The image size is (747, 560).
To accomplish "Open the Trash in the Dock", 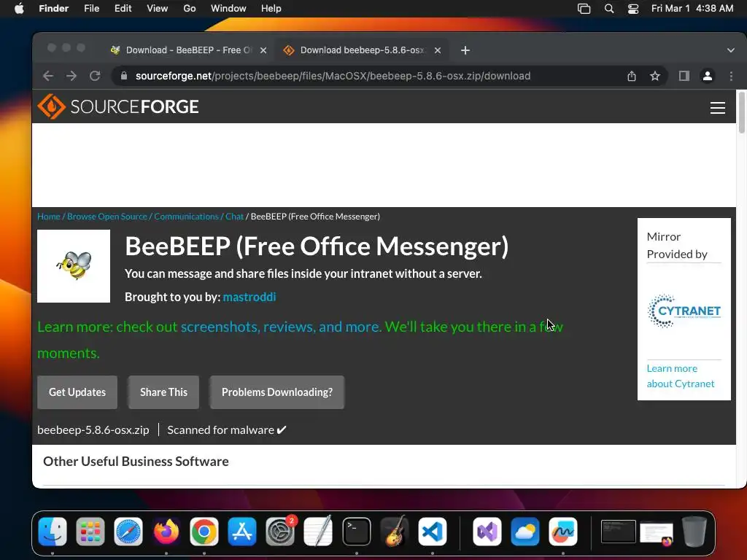I will [x=694, y=531].
